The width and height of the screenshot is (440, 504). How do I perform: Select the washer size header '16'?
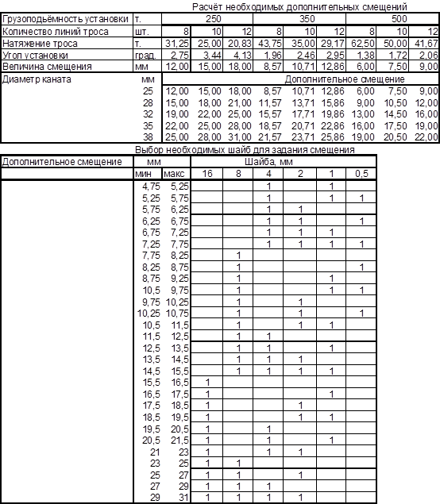[x=207, y=174]
